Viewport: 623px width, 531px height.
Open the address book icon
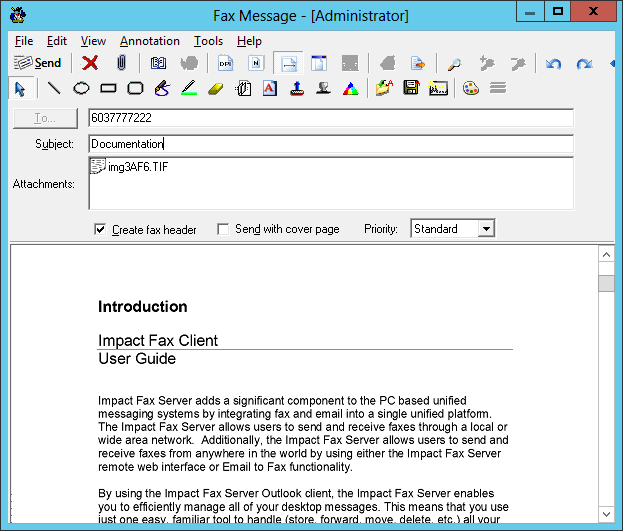[158, 63]
